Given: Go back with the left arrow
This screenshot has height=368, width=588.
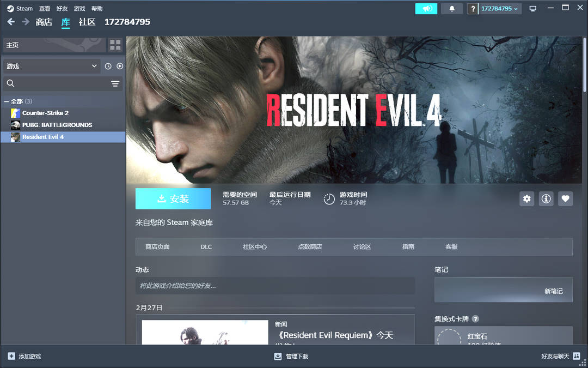Looking at the screenshot, I should [x=11, y=22].
